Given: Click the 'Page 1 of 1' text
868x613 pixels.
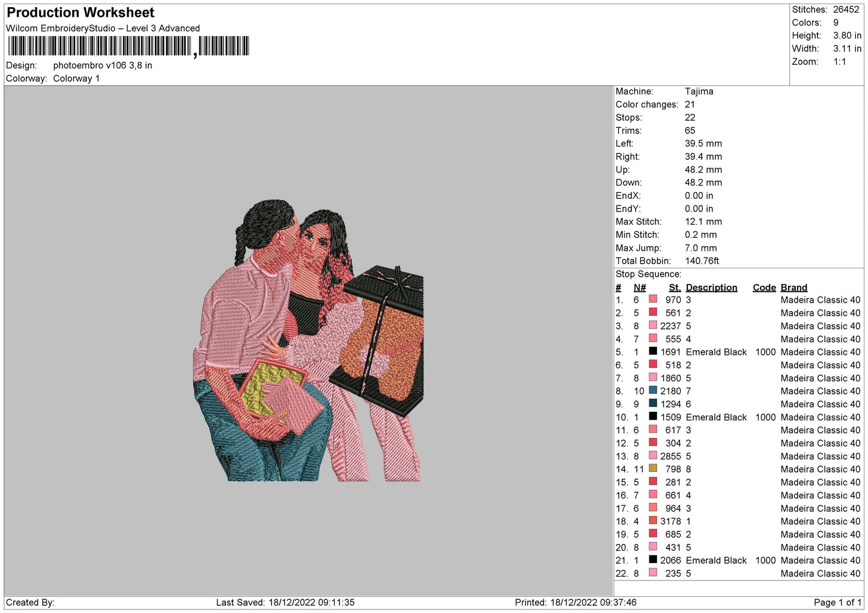Looking at the screenshot, I should (837, 603).
